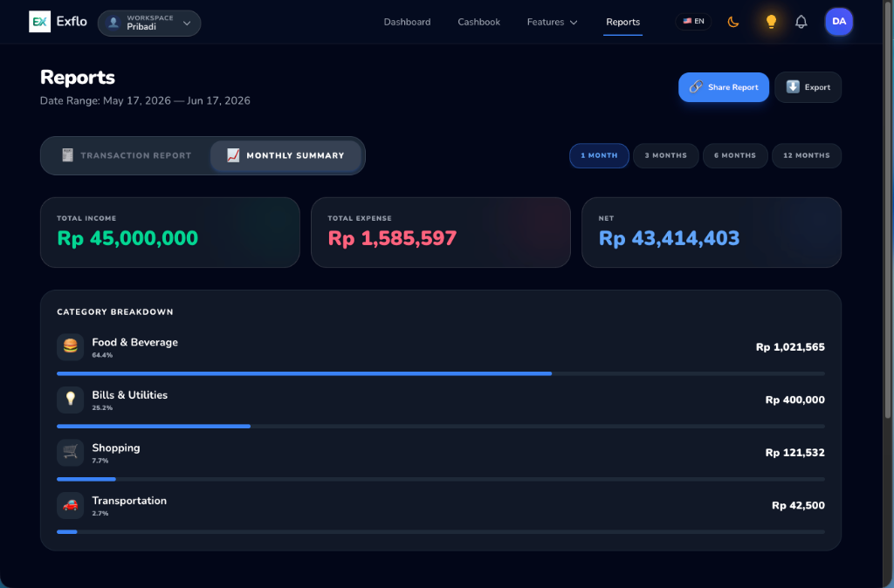Click the Food & Beverage progress bar

(x=441, y=373)
